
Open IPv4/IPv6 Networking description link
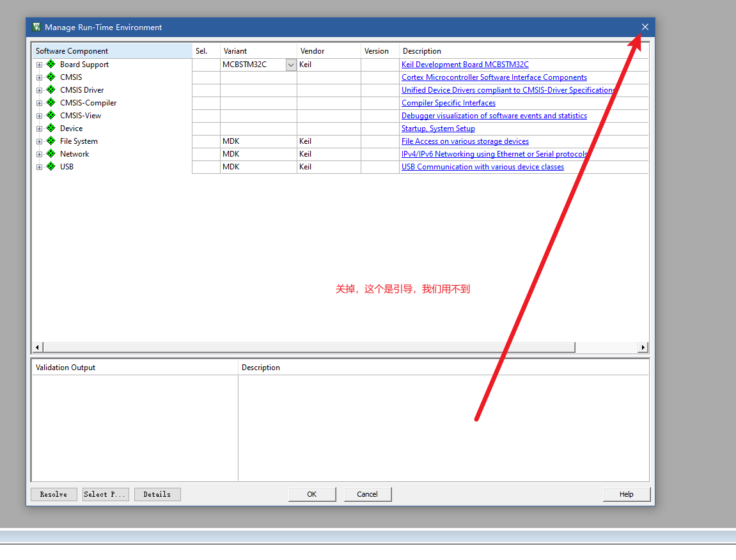(x=494, y=153)
